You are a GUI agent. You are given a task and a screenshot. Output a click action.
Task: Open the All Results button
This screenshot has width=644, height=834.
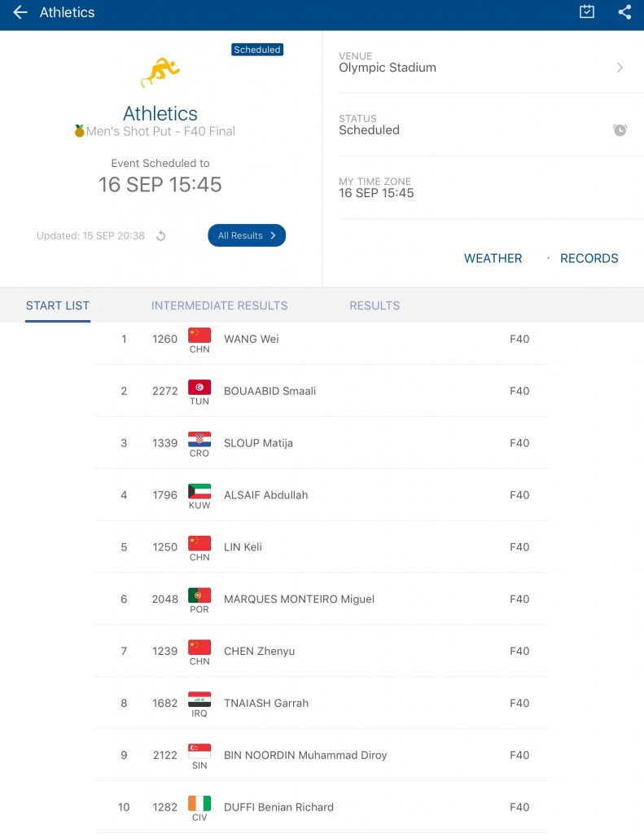[247, 235]
